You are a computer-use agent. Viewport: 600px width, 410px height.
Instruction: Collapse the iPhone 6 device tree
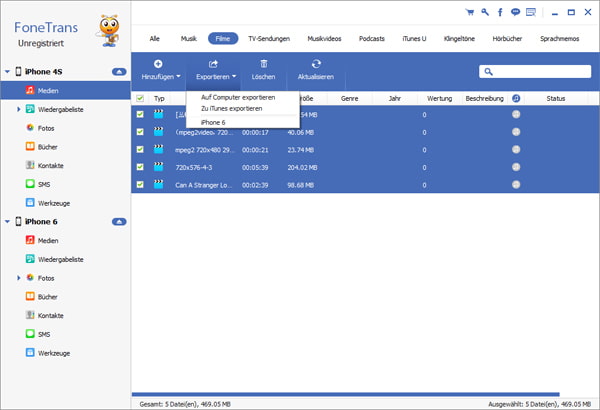(7, 222)
